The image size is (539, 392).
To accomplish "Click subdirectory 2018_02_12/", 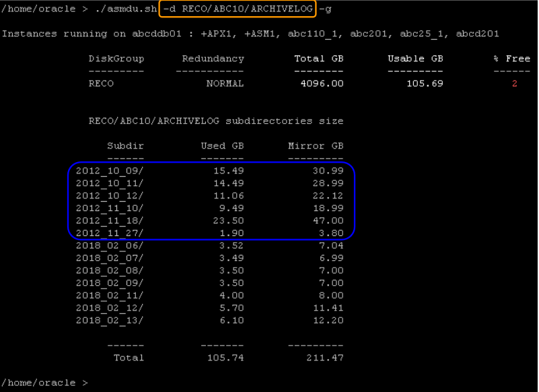I will click(x=109, y=308).
